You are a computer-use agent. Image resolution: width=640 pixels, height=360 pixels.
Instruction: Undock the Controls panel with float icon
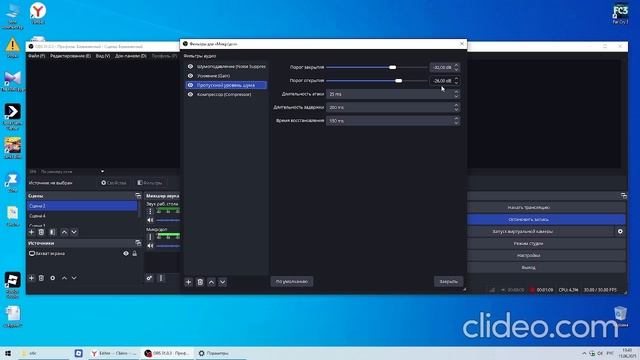point(623,196)
